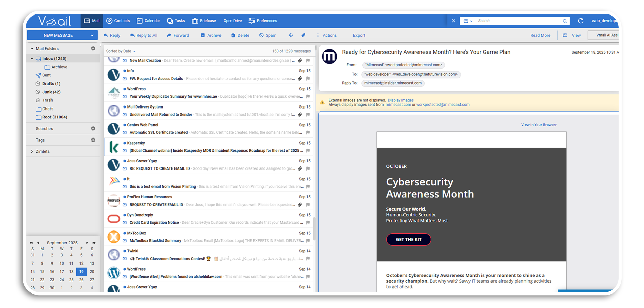Click the tag icon in toolbar

(303, 35)
